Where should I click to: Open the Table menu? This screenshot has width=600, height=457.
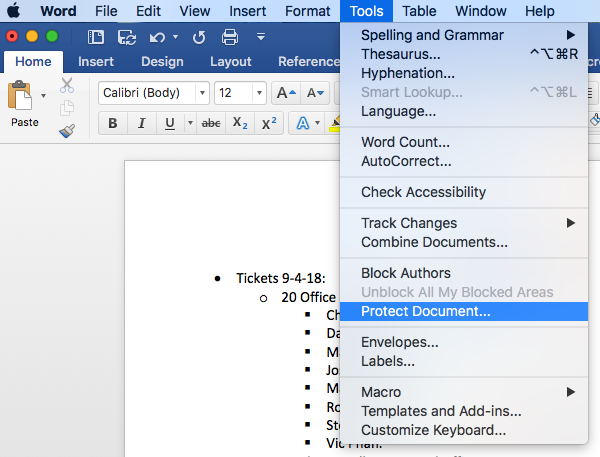(419, 11)
